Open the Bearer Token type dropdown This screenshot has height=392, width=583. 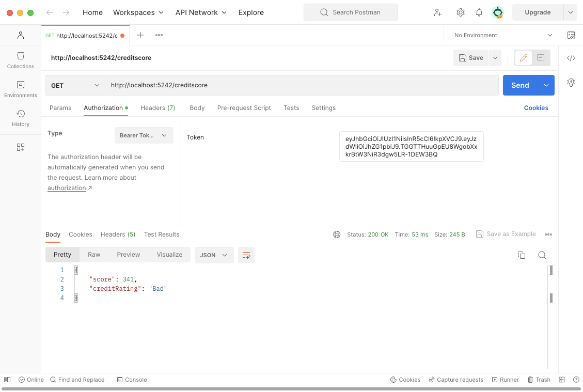point(144,135)
